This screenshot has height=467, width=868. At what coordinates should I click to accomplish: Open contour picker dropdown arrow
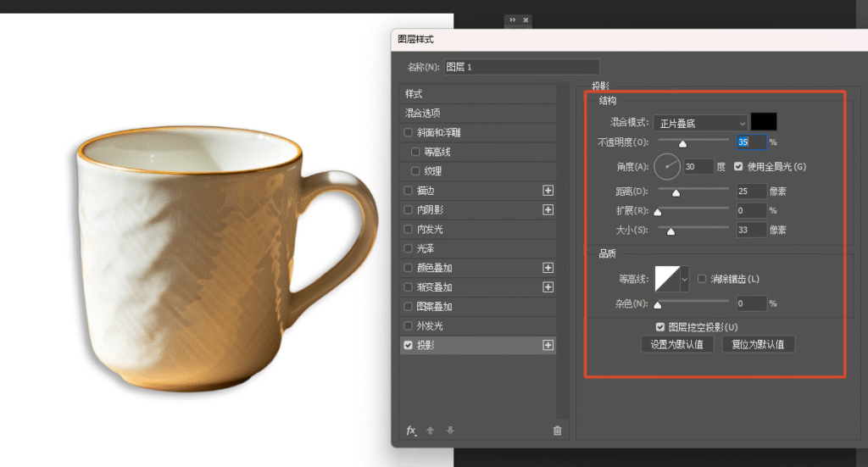(685, 279)
